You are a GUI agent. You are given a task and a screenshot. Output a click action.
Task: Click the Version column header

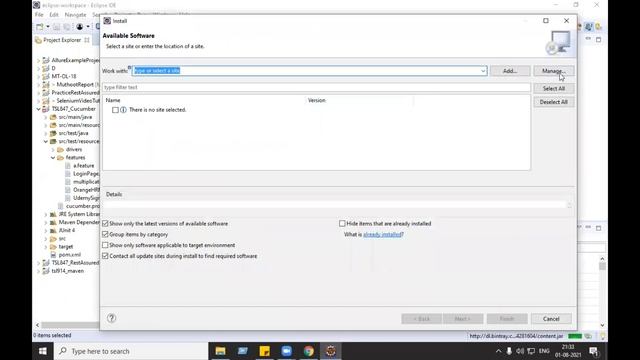(x=317, y=100)
